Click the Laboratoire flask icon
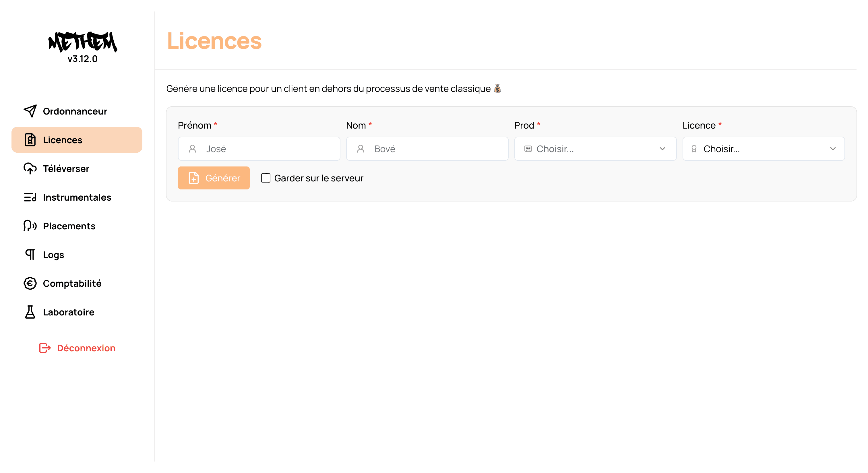This screenshot has width=868, height=473. pos(30,312)
